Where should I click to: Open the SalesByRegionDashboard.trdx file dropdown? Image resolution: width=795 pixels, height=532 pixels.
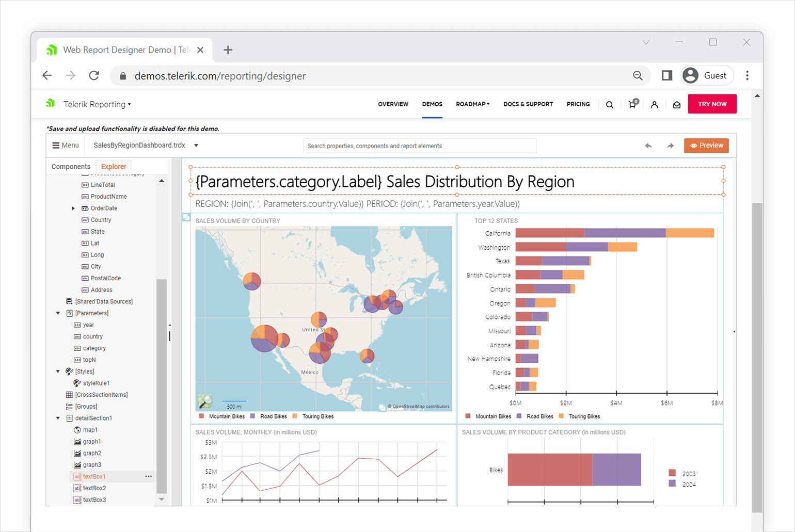(196, 145)
